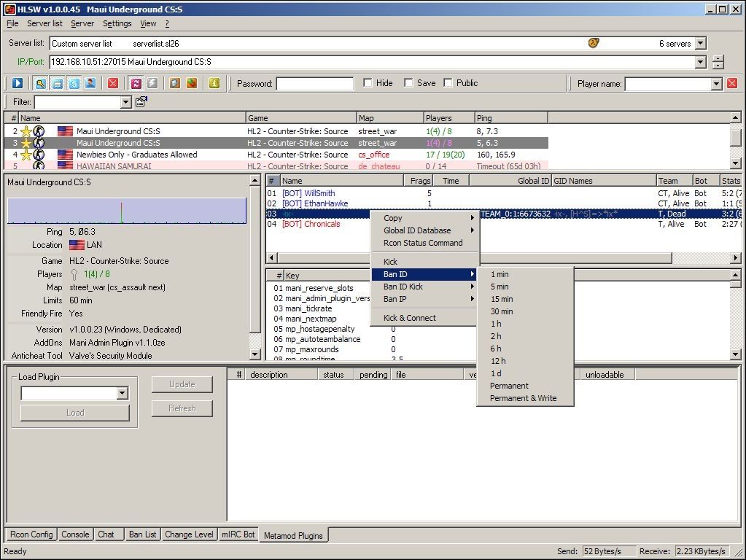The image size is (746, 560).
Task: Click the Password input field
Action: [x=314, y=84]
